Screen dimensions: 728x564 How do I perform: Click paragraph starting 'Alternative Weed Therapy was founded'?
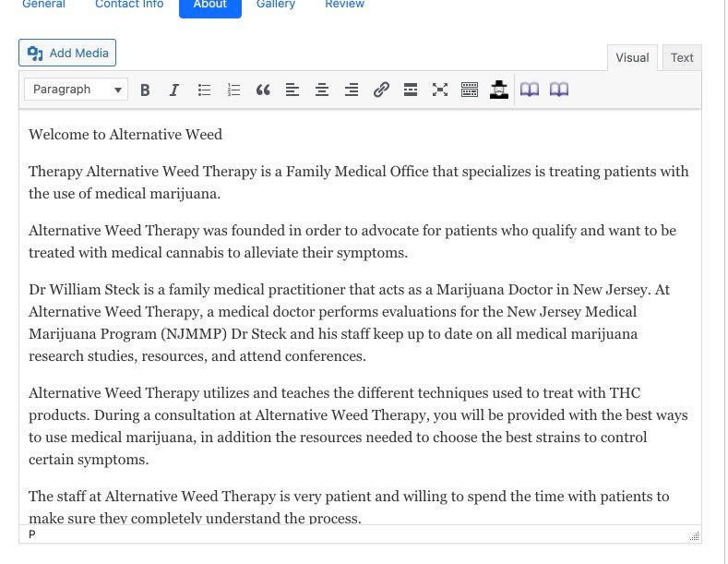352,242
